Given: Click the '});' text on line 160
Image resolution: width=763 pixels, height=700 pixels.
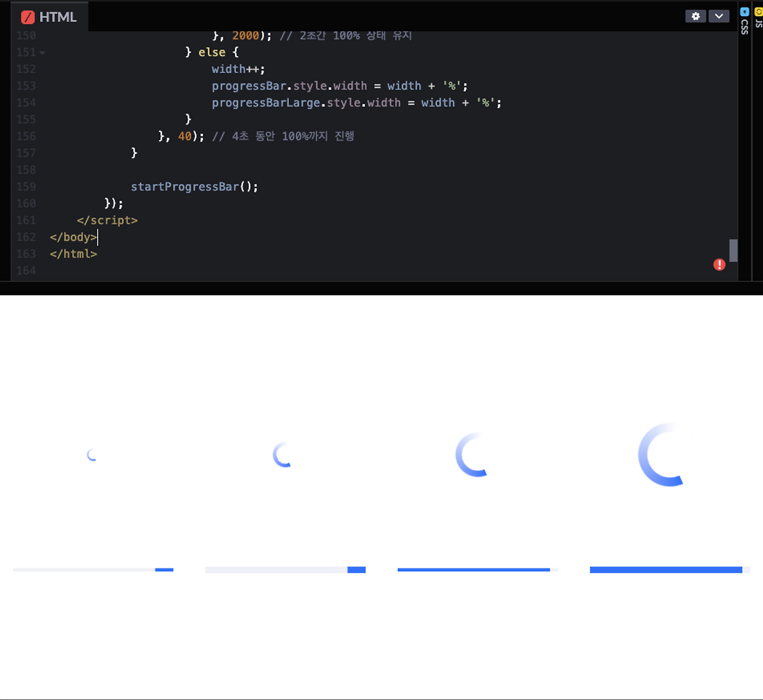Looking at the screenshot, I should tap(114, 204).
